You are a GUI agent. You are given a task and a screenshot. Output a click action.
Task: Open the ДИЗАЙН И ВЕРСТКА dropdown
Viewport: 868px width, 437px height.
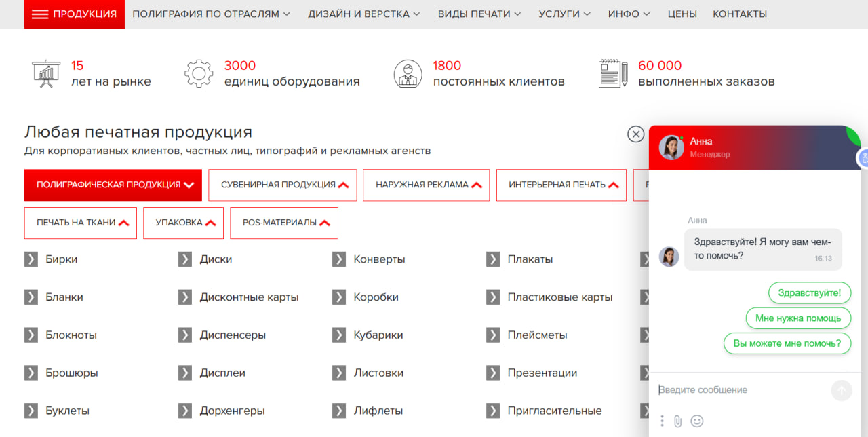(x=363, y=14)
